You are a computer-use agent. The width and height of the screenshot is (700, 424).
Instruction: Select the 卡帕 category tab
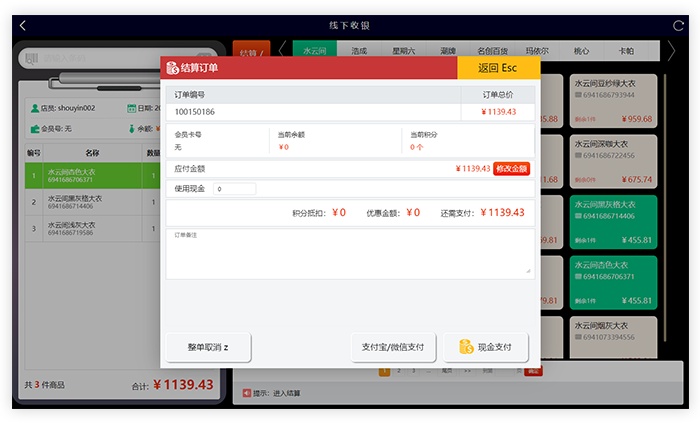point(626,50)
